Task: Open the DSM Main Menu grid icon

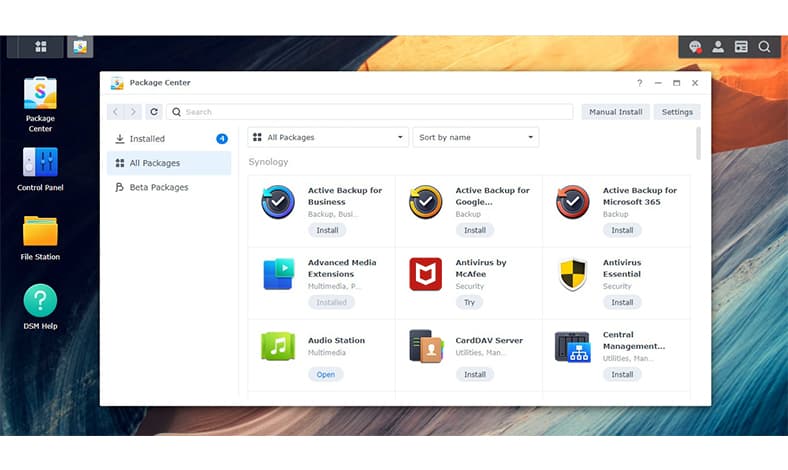Action: (x=41, y=47)
